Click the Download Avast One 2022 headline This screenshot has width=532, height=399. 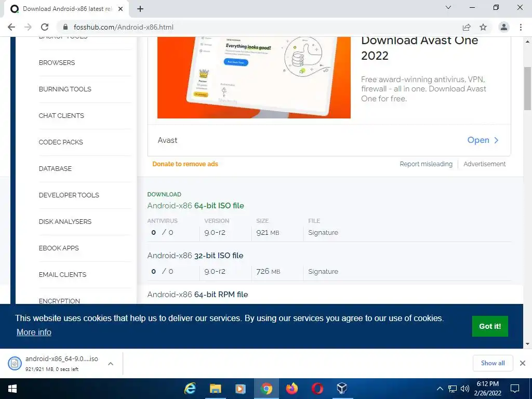coord(419,48)
